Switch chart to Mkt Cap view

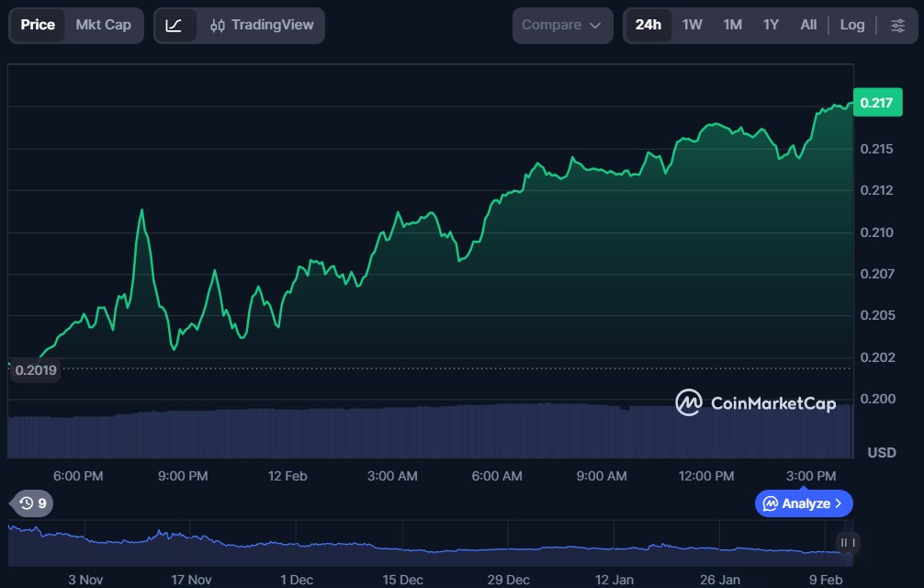coord(103,25)
